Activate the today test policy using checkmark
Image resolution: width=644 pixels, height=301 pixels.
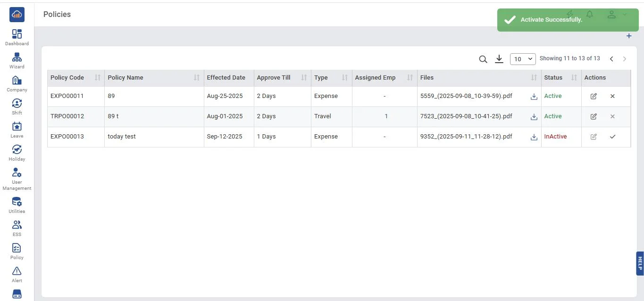pos(612,137)
